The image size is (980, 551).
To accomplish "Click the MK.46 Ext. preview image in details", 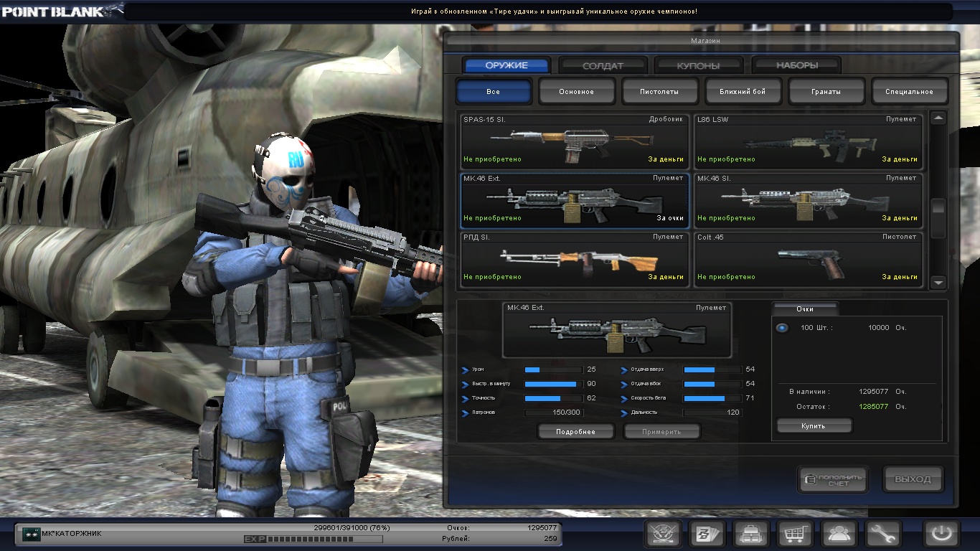I will click(x=616, y=330).
